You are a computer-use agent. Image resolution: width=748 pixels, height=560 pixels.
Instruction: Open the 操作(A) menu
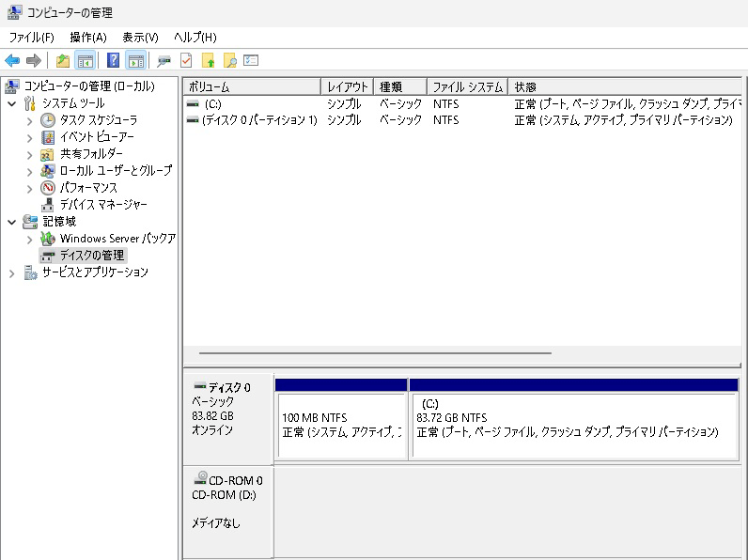pos(87,37)
